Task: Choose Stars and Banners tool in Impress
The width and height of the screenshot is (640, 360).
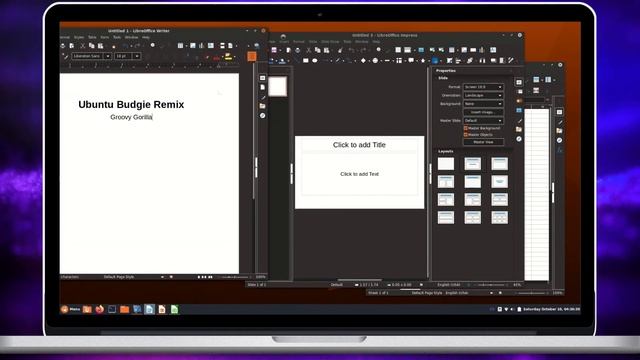Action: tap(423, 60)
